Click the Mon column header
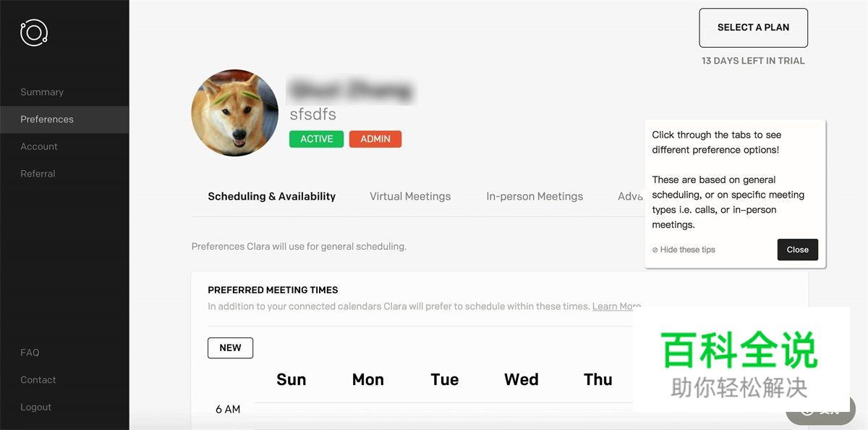Viewport: 868px width, 430px height. click(x=368, y=379)
